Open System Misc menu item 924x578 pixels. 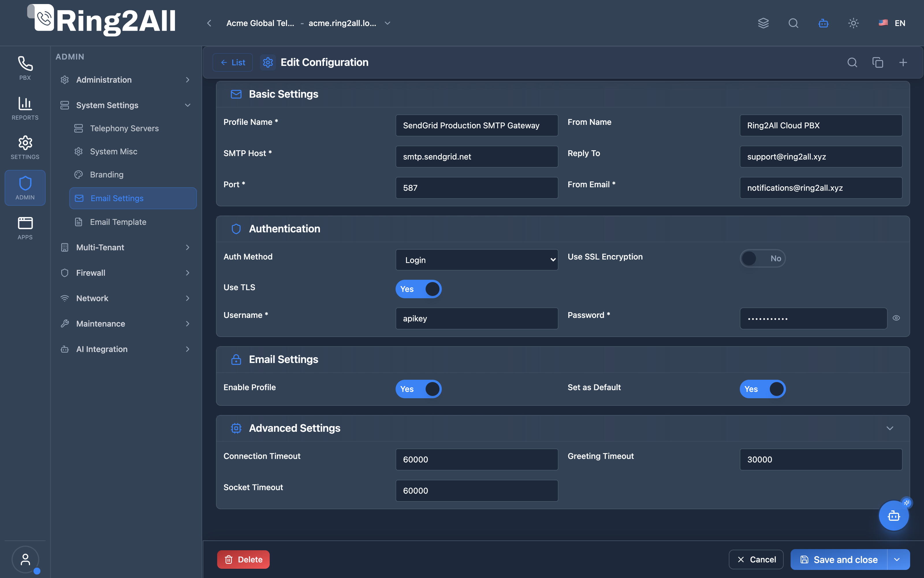tap(133, 151)
